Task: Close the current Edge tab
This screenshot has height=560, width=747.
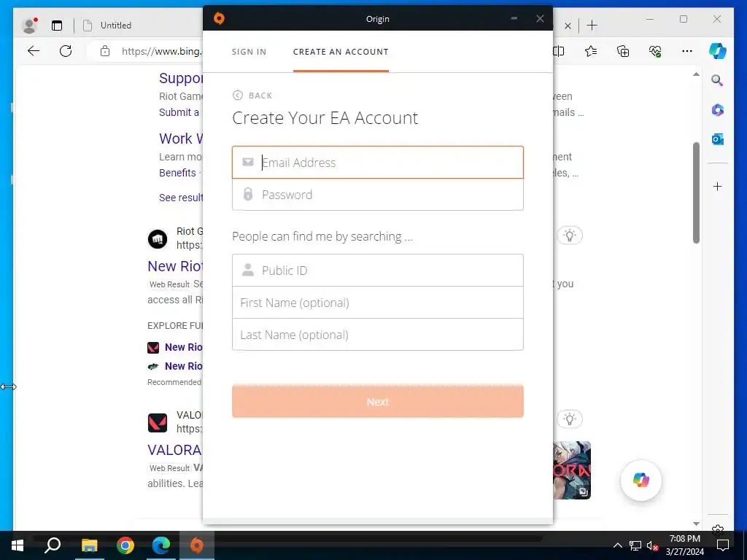Action: pyautogui.click(x=568, y=26)
